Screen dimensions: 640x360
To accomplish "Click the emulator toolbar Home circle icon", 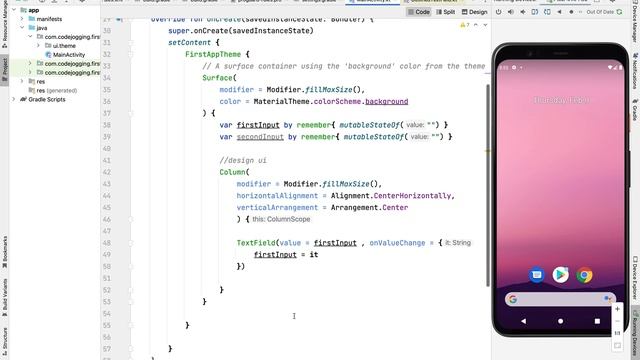I will point(571,12).
